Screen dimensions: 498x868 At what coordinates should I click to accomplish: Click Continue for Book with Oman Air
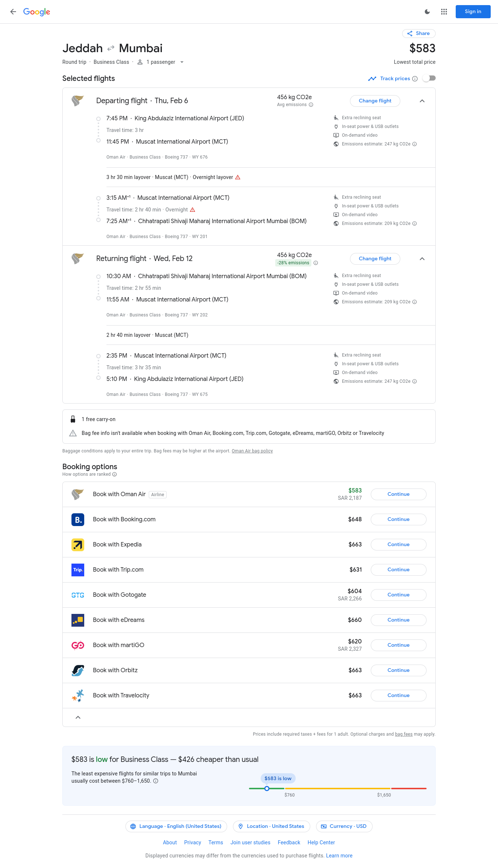tap(398, 494)
